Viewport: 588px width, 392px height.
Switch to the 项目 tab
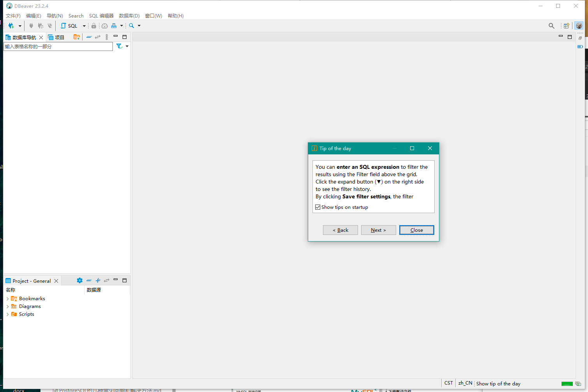tap(56, 37)
